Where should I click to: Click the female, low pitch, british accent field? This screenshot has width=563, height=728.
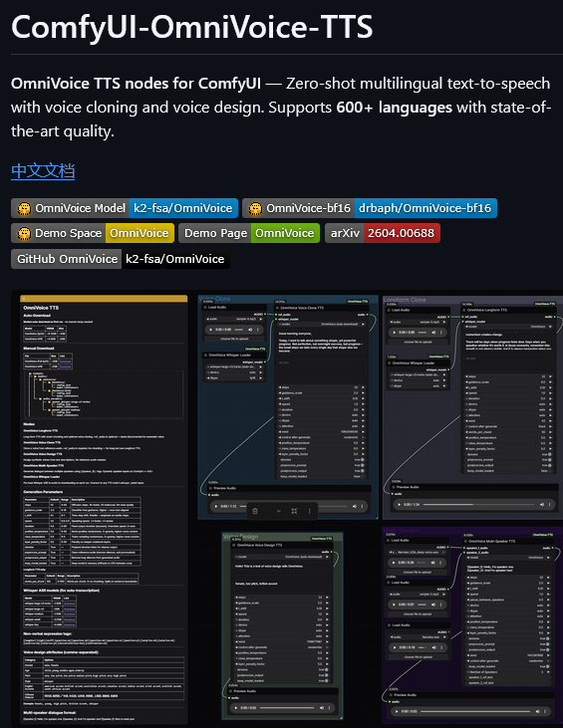[x=283, y=584]
